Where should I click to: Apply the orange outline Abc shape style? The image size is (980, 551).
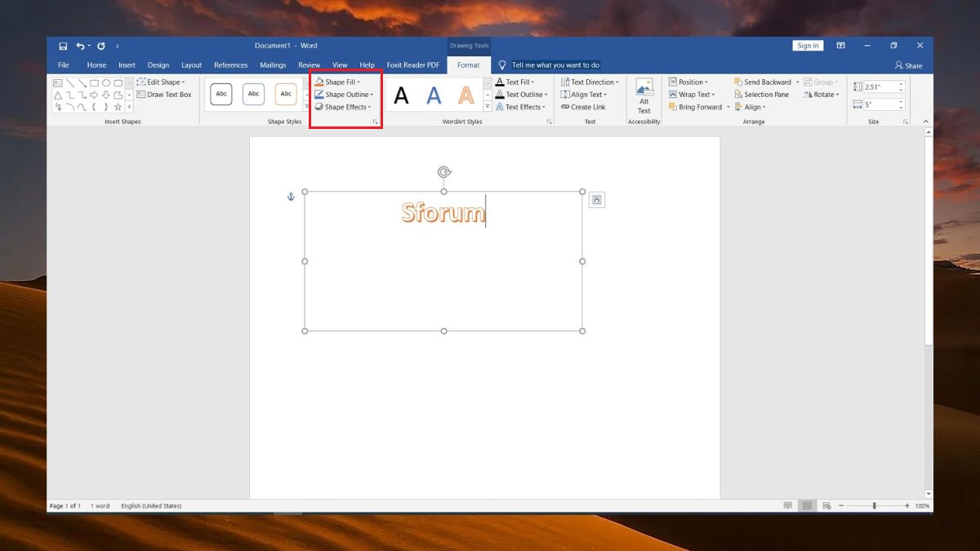point(286,94)
